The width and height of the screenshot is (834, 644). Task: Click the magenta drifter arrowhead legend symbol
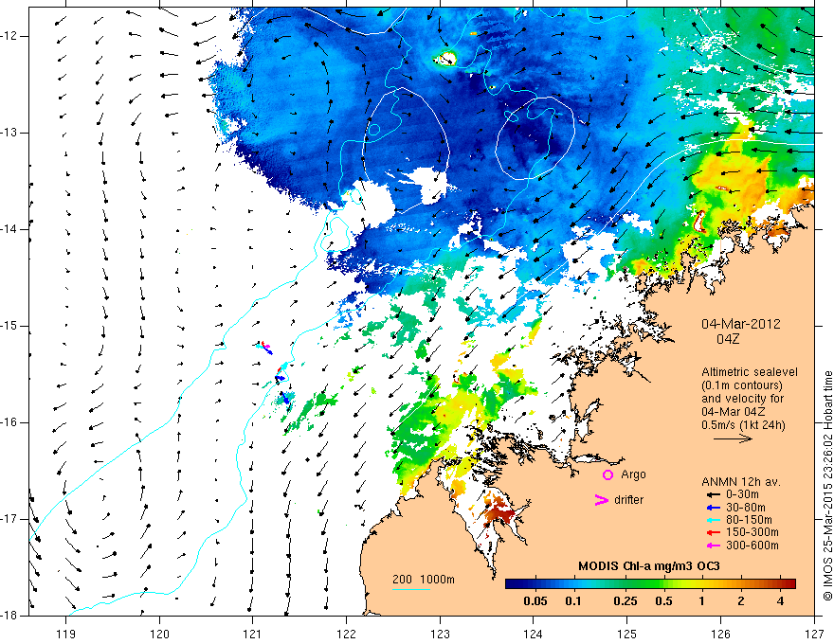[x=601, y=500]
